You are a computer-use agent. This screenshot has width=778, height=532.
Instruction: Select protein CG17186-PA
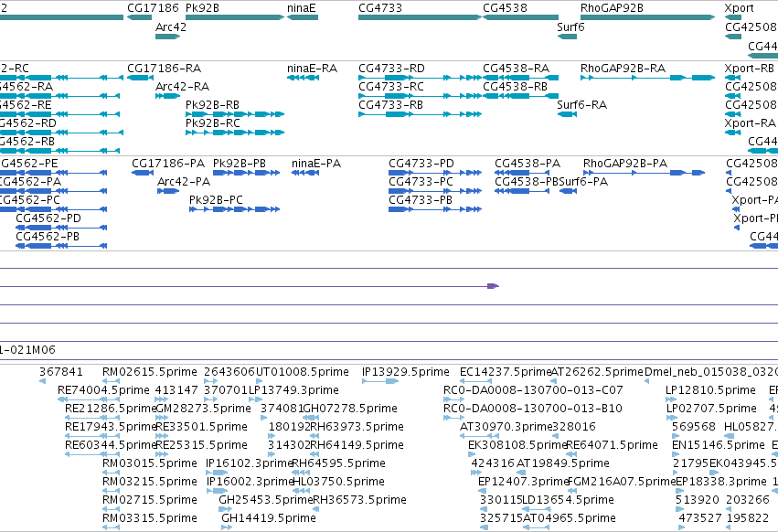pyautogui.click(x=168, y=164)
